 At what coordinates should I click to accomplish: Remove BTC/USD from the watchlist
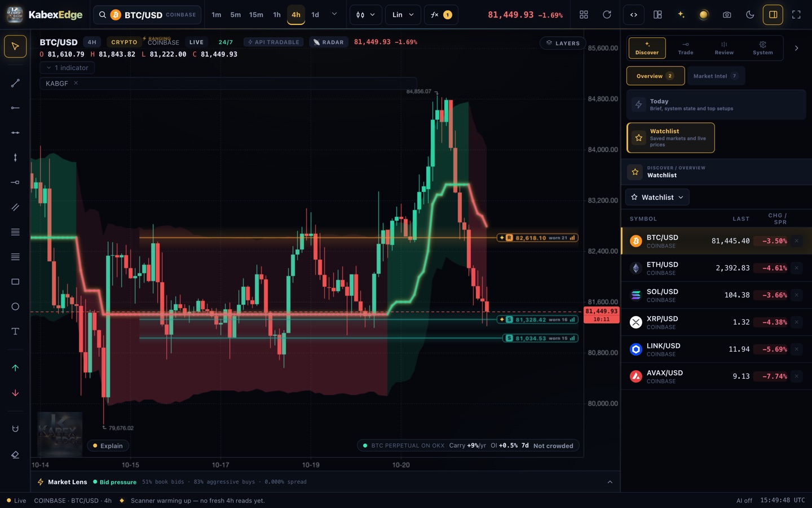tap(796, 241)
